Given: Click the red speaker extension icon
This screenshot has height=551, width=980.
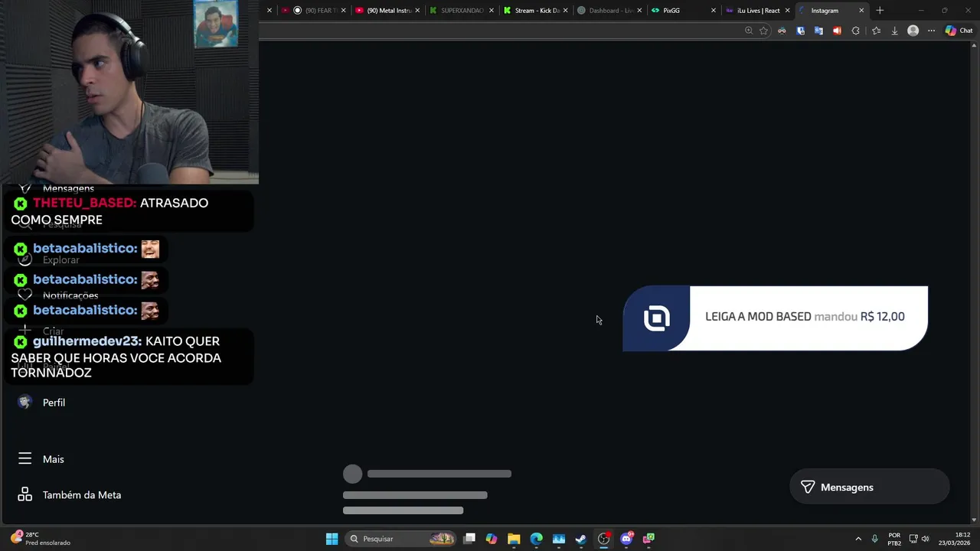Looking at the screenshot, I should (837, 31).
